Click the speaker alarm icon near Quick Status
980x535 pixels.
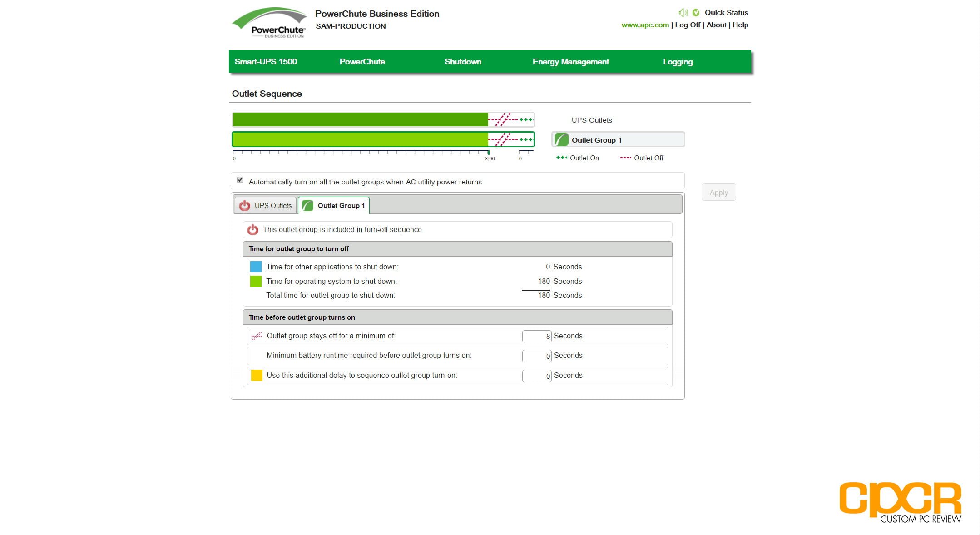pos(683,13)
